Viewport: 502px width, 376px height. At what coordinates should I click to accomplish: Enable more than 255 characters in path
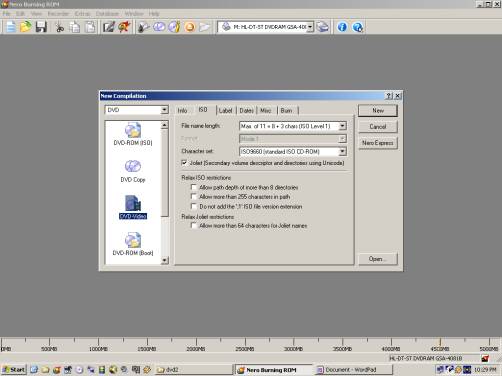(x=193, y=197)
